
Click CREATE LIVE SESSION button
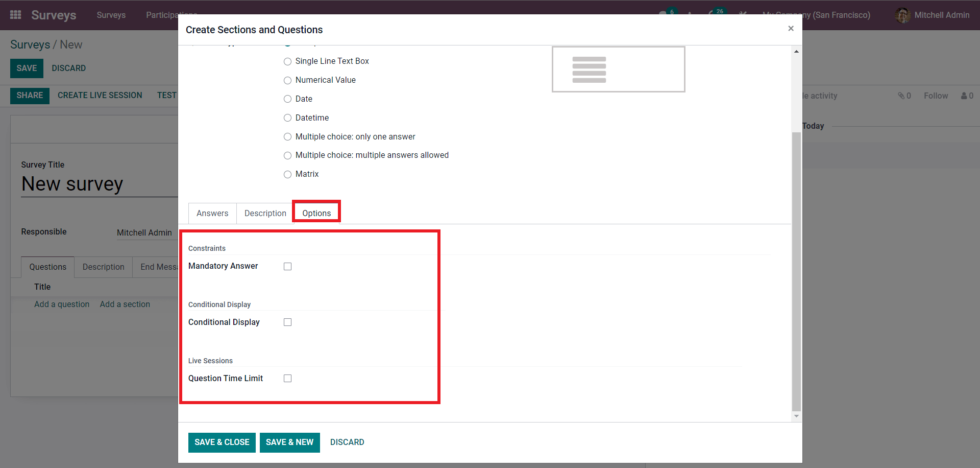[x=100, y=96]
